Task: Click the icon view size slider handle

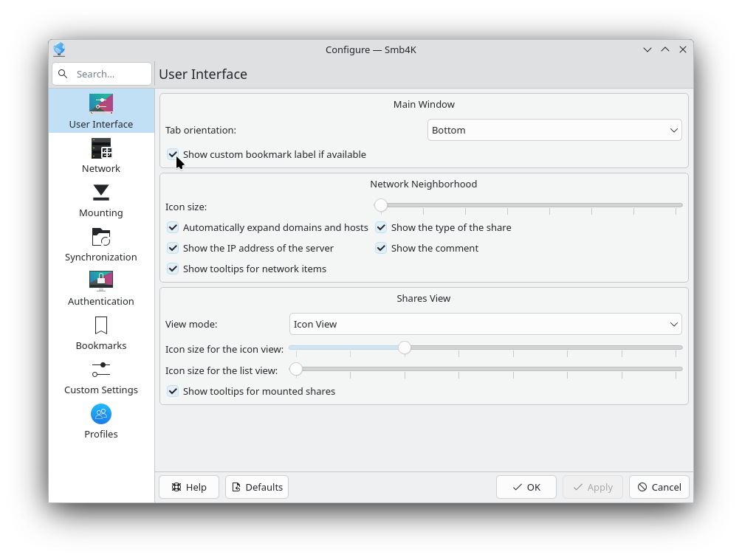Action: pos(405,348)
